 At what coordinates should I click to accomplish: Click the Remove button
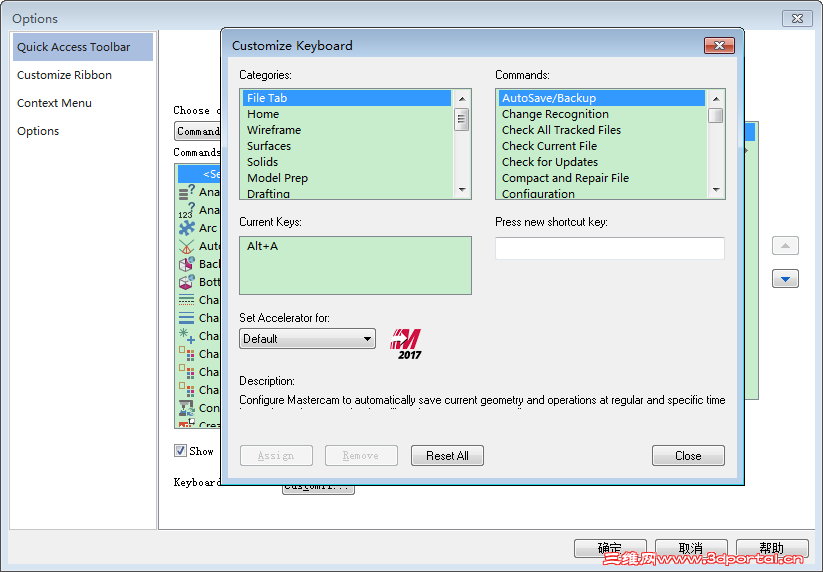(x=361, y=456)
